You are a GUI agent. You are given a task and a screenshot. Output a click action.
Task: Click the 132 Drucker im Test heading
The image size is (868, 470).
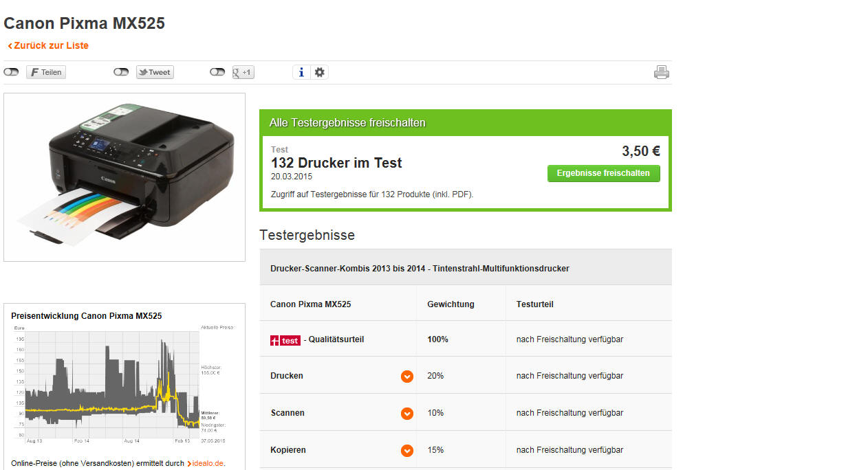click(336, 163)
